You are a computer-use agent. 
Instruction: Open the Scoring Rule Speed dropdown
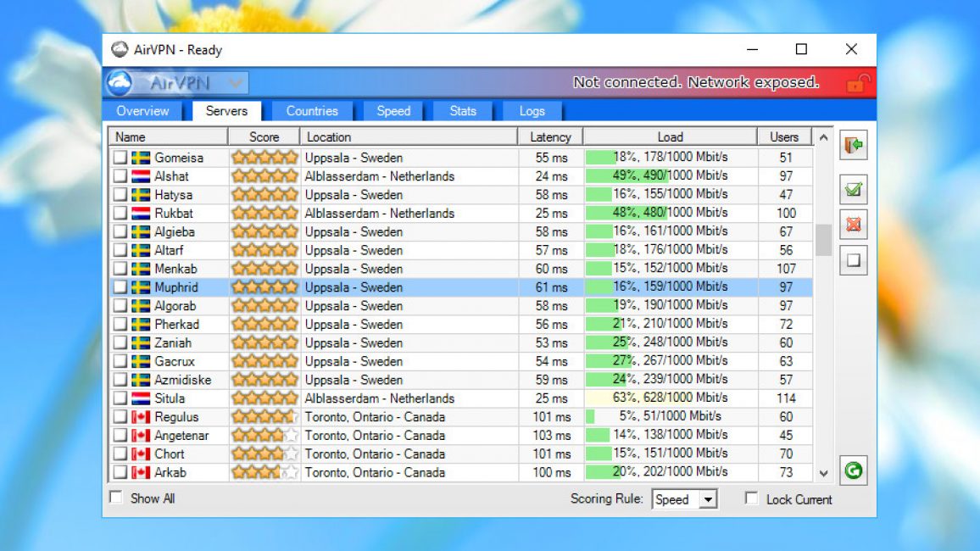click(684, 499)
